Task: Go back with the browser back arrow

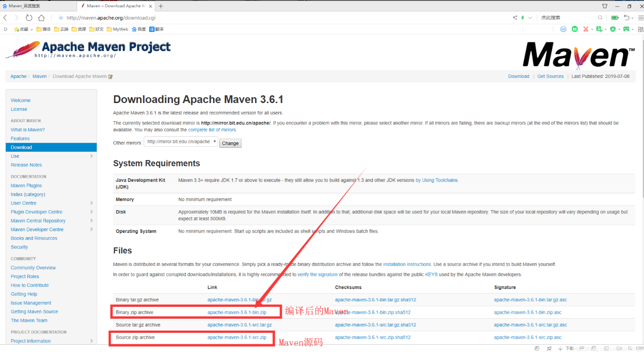Action: click(5, 18)
